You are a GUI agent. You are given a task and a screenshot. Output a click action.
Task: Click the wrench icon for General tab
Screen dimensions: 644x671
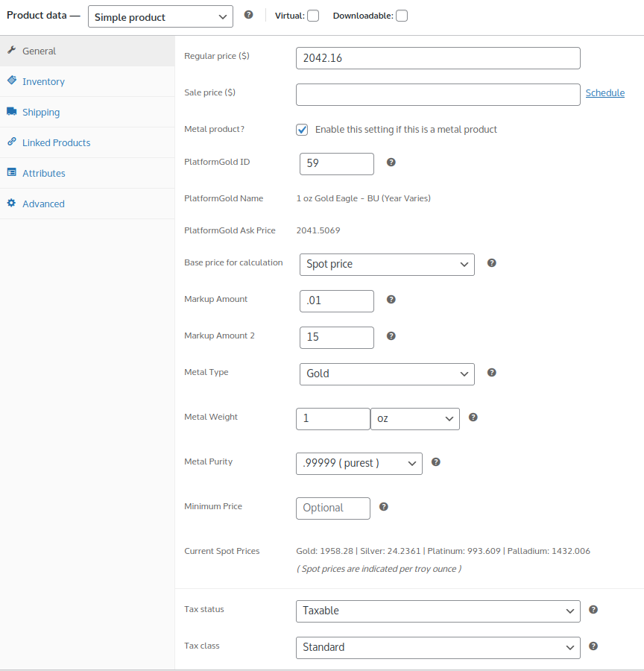(12, 50)
